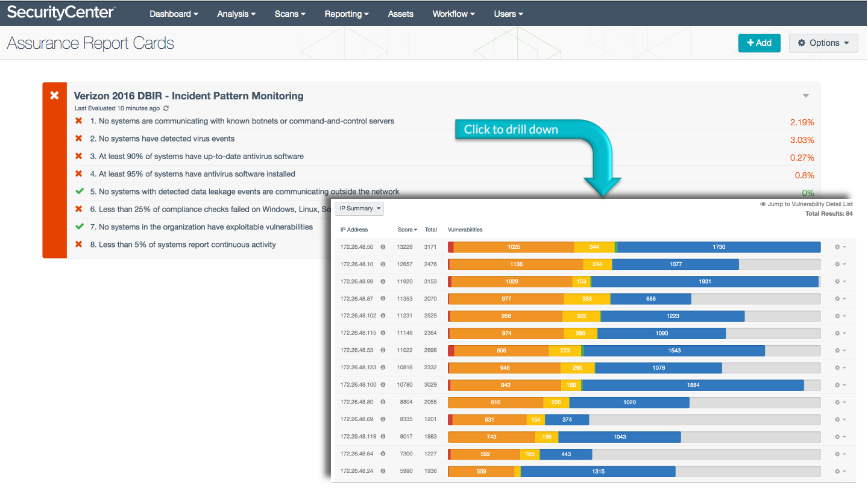Click red X icon for policy 2
Viewport: 868px width, 494px height.
tap(78, 139)
